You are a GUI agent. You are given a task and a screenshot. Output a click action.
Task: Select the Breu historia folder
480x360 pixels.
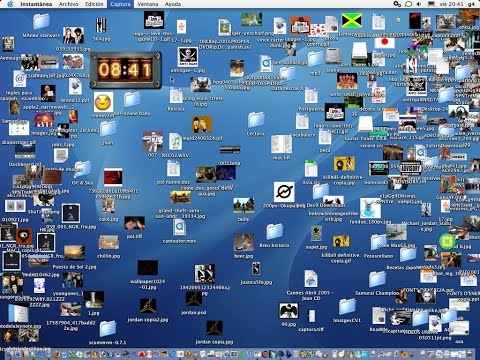click(274, 232)
